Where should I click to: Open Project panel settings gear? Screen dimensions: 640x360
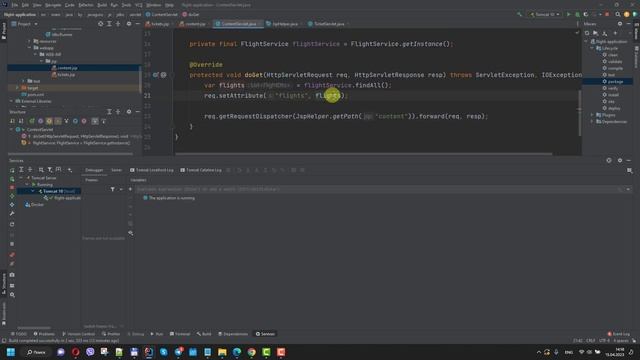[129, 24]
